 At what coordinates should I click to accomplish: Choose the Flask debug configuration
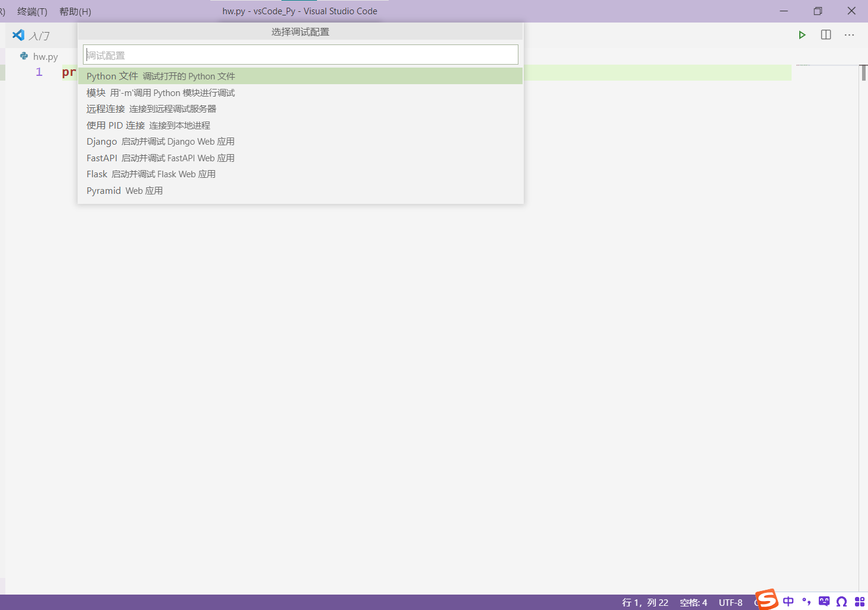pyautogui.click(x=300, y=174)
